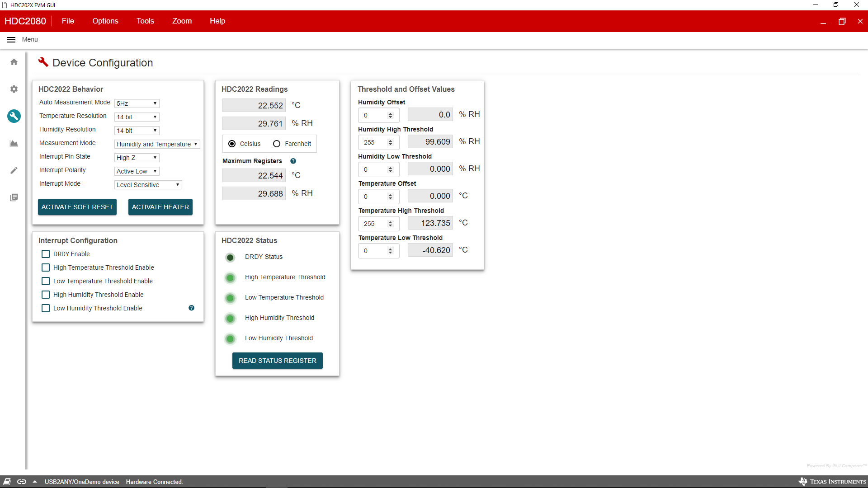Select the Celsius radio button
868x488 pixels.
coord(232,144)
